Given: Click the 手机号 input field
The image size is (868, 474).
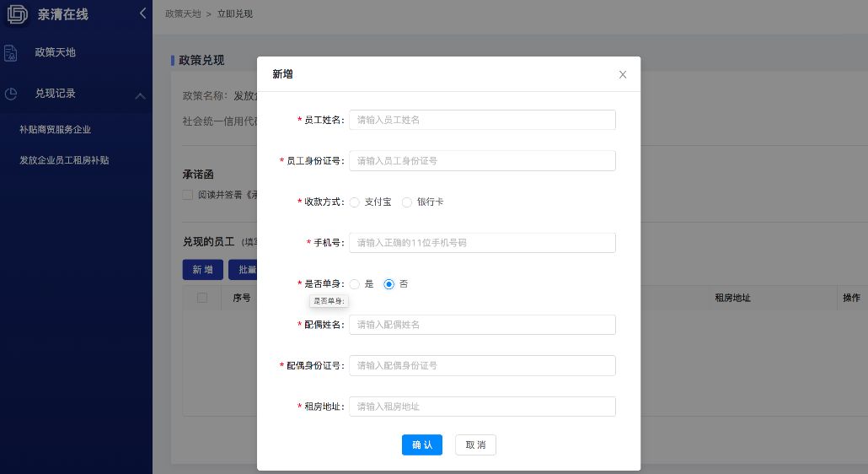Looking at the screenshot, I should tap(482, 243).
